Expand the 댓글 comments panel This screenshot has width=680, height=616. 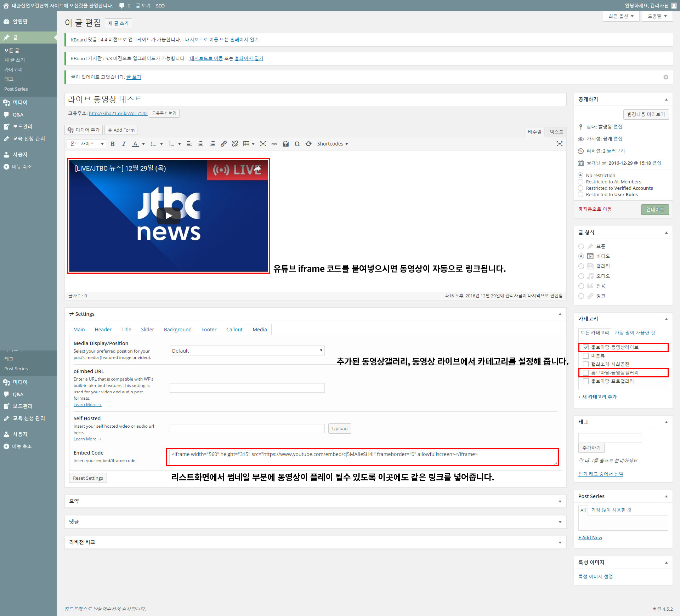pyautogui.click(x=560, y=522)
